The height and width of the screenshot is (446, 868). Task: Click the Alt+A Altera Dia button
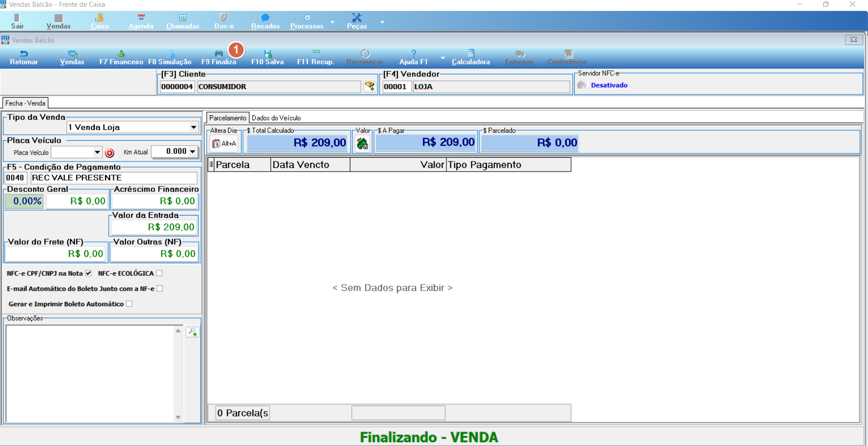pyautogui.click(x=224, y=143)
